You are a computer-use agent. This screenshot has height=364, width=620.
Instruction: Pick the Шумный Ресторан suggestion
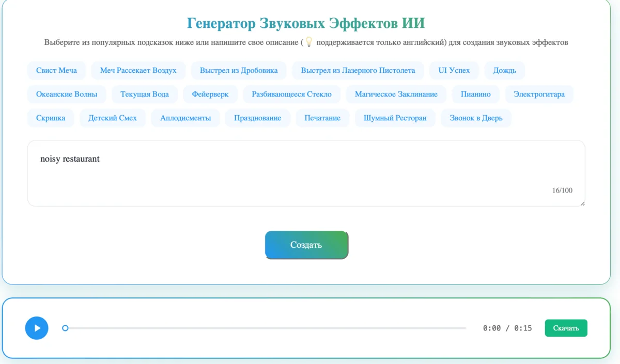[395, 118]
